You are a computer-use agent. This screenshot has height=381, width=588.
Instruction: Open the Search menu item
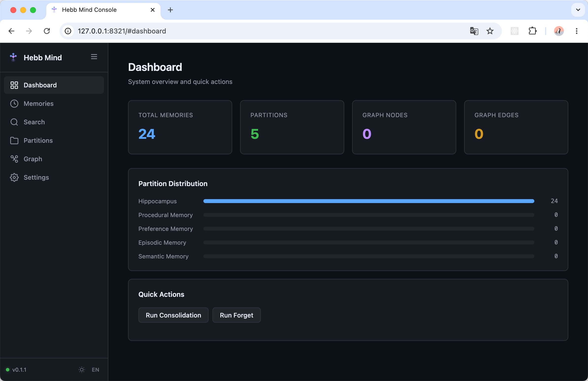54,122
